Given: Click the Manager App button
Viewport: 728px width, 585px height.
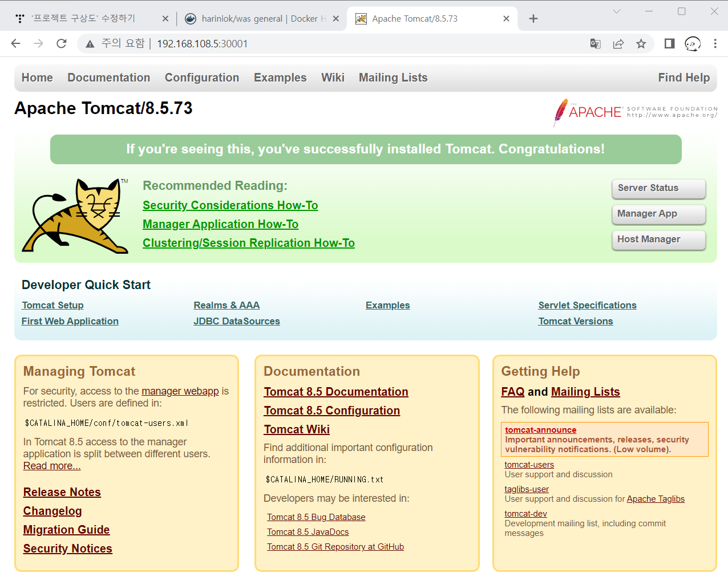Looking at the screenshot, I should (659, 214).
